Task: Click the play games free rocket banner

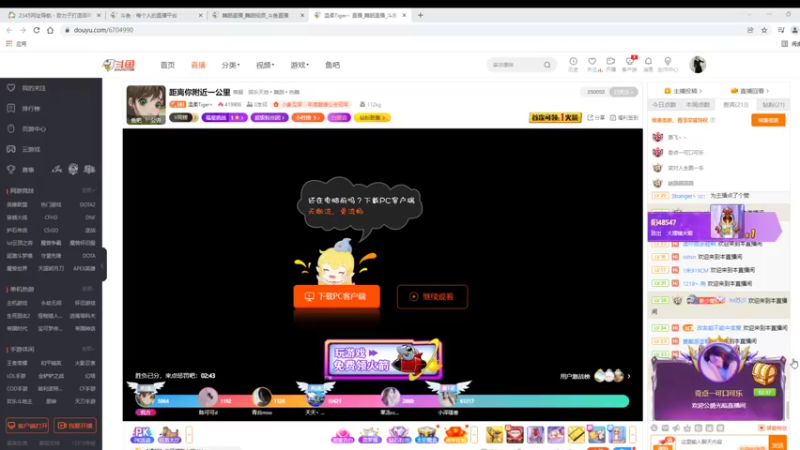Action: click(x=383, y=359)
